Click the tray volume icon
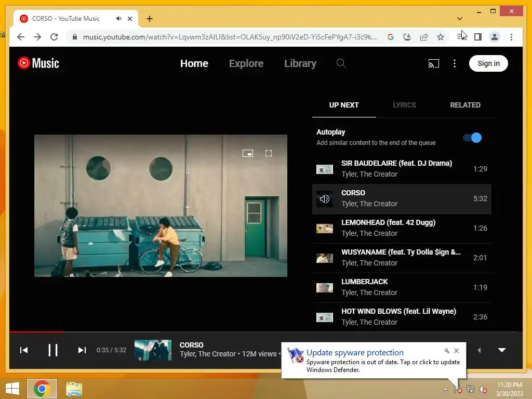532x399 pixels. pyautogui.click(x=483, y=389)
